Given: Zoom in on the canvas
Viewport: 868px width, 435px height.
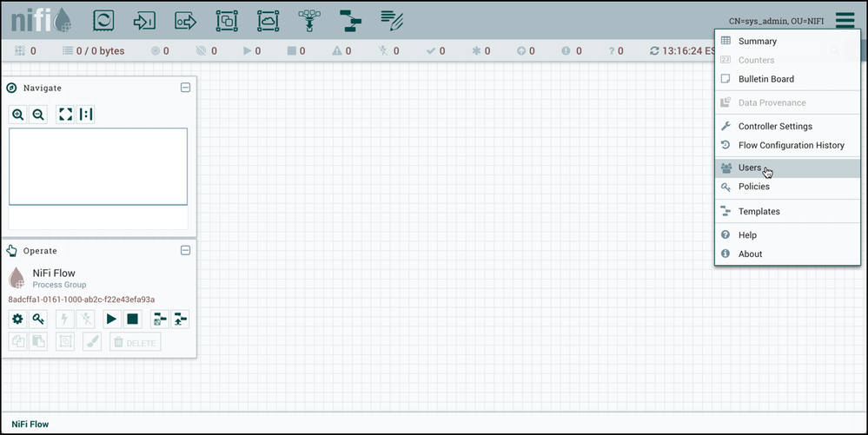Looking at the screenshot, I should (x=17, y=115).
